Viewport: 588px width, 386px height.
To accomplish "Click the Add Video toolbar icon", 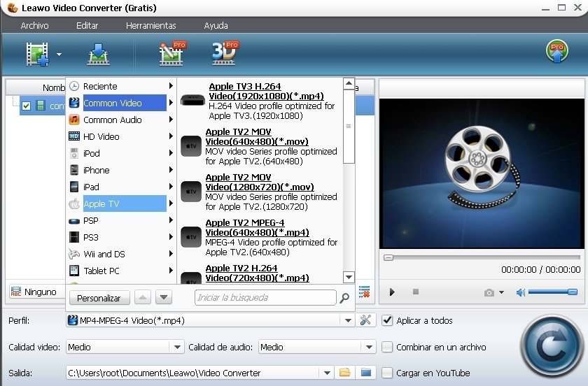I will coord(38,55).
